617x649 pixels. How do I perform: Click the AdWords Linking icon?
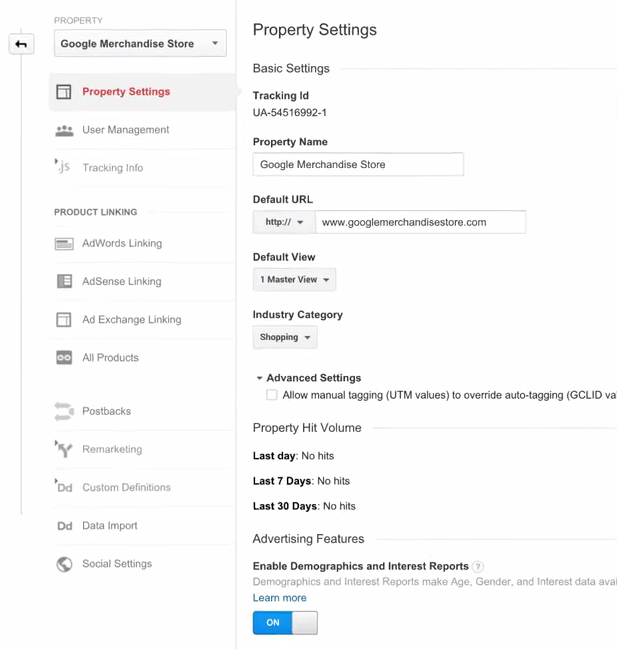pyautogui.click(x=64, y=243)
